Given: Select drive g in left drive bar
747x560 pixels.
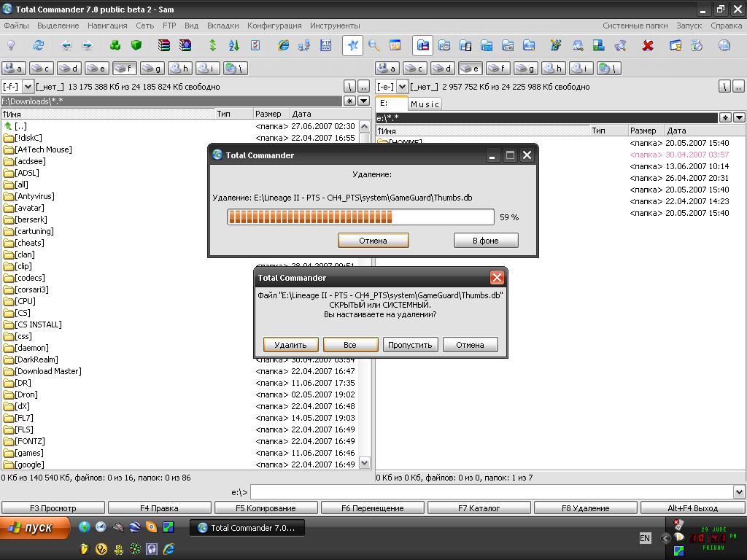Looking at the screenshot, I should tap(152, 69).
